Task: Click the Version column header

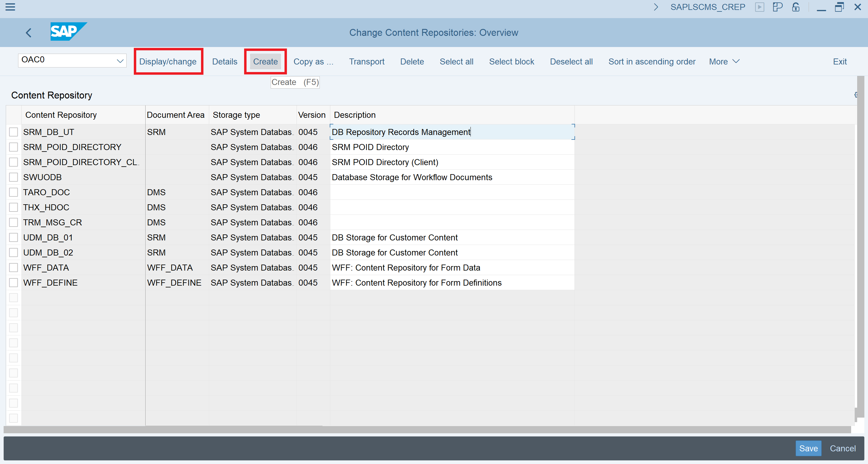Action: pos(312,115)
